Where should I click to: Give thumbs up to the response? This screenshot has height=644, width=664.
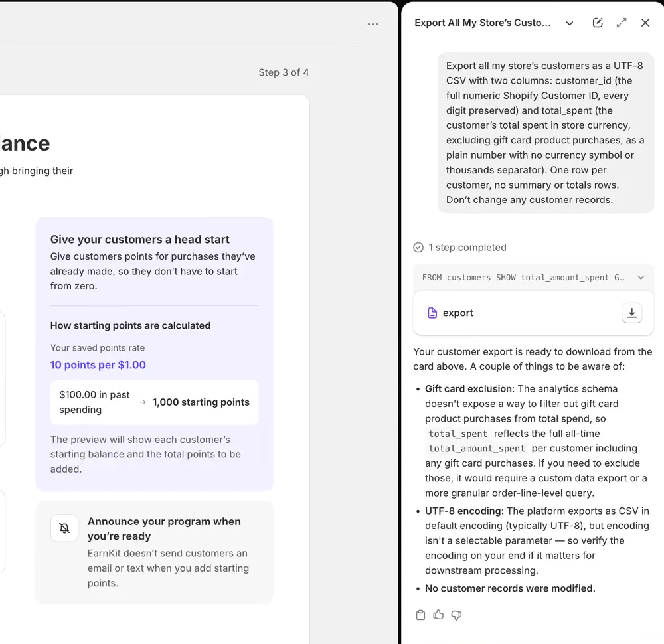coord(438,615)
